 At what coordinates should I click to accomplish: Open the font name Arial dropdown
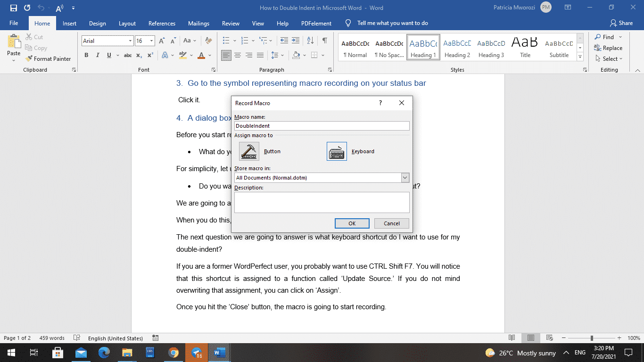tap(131, 41)
